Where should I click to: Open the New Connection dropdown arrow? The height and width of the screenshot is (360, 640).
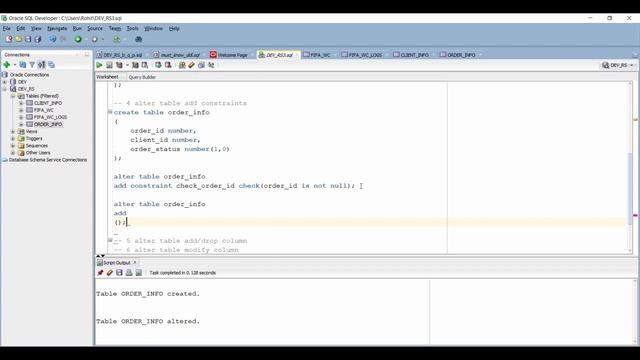coord(15,64)
